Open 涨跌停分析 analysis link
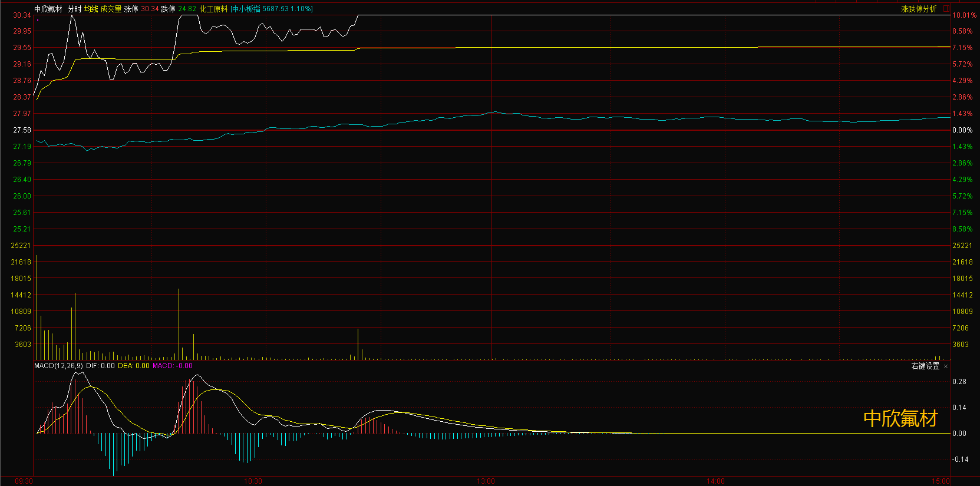The width and height of the screenshot is (980, 486). tap(919, 9)
